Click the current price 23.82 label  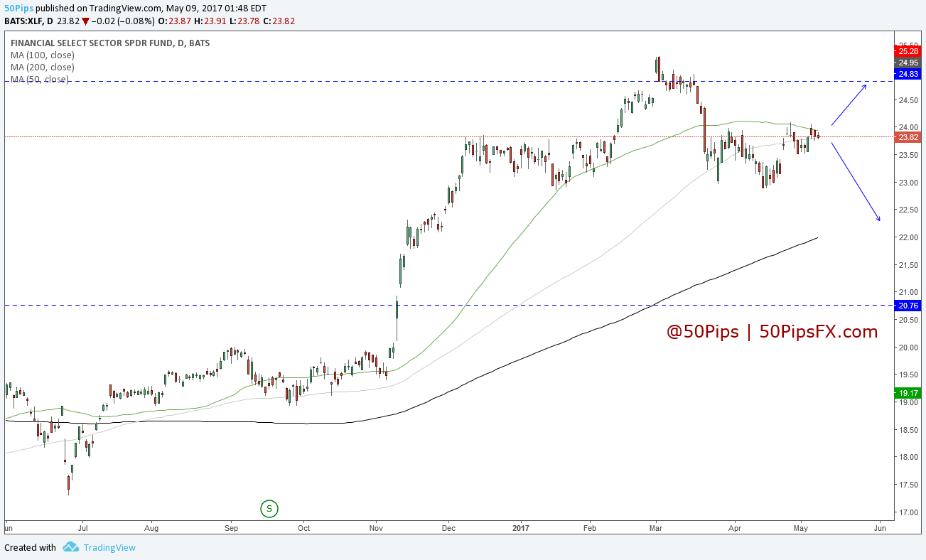point(908,137)
